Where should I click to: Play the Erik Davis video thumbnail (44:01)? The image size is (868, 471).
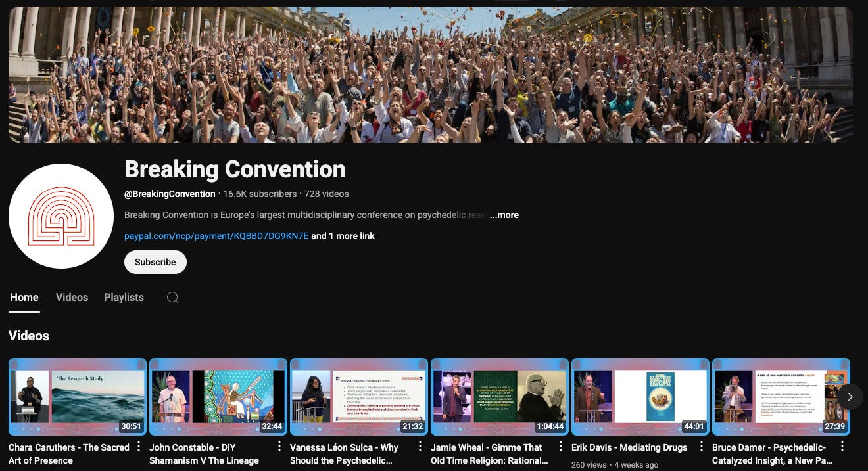(x=640, y=397)
